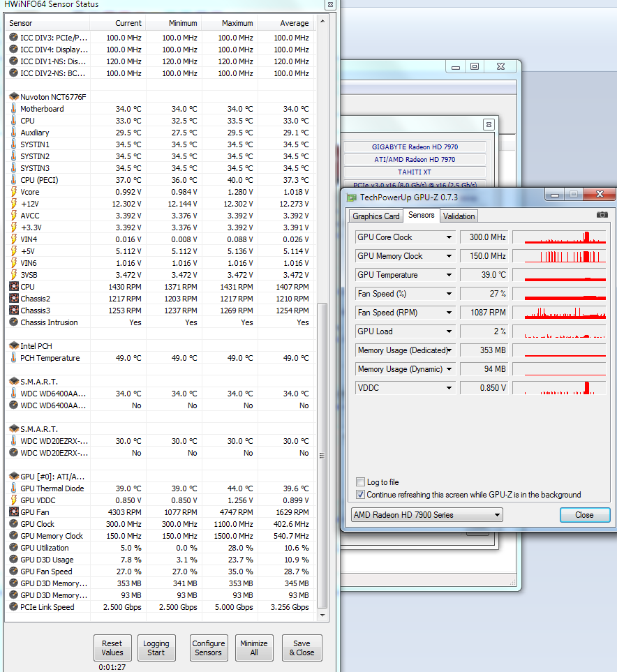Click the GPU Clock icon

14,524
